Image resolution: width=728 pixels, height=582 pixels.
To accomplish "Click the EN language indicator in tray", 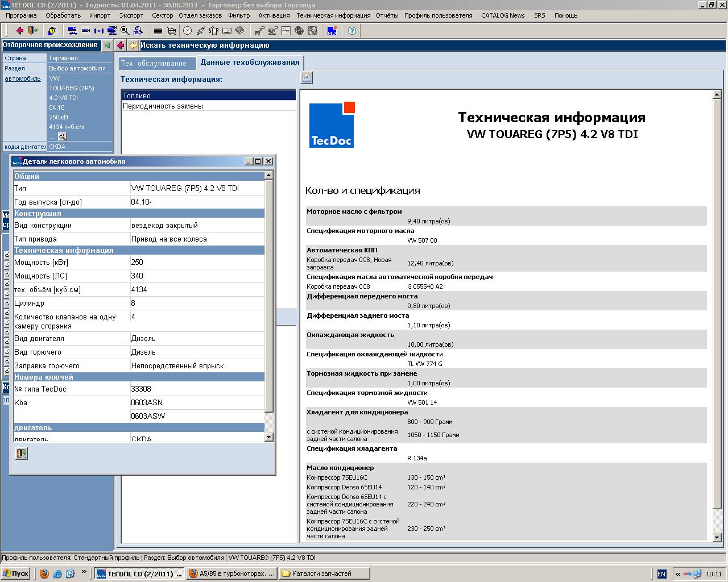I will [x=661, y=574].
